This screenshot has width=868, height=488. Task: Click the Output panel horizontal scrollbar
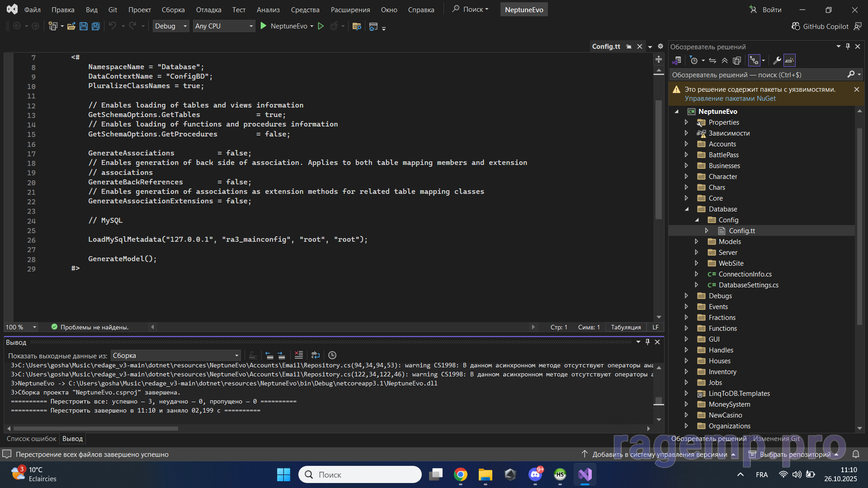point(96,428)
